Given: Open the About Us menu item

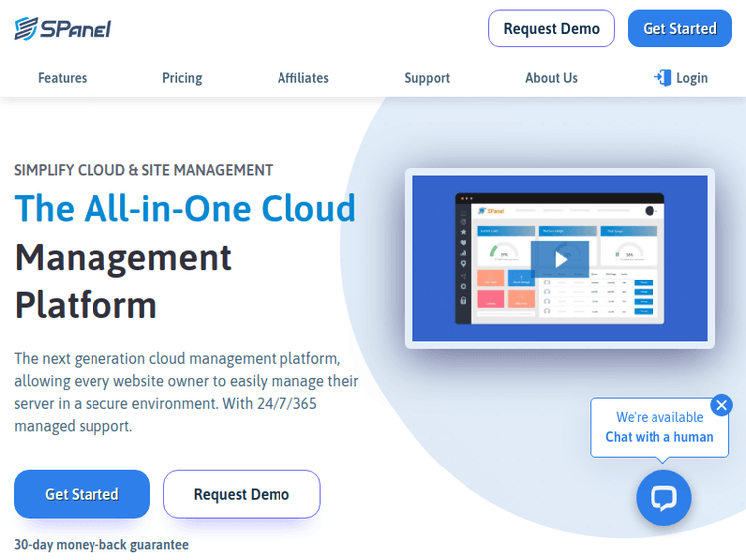Looking at the screenshot, I should [551, 78].
